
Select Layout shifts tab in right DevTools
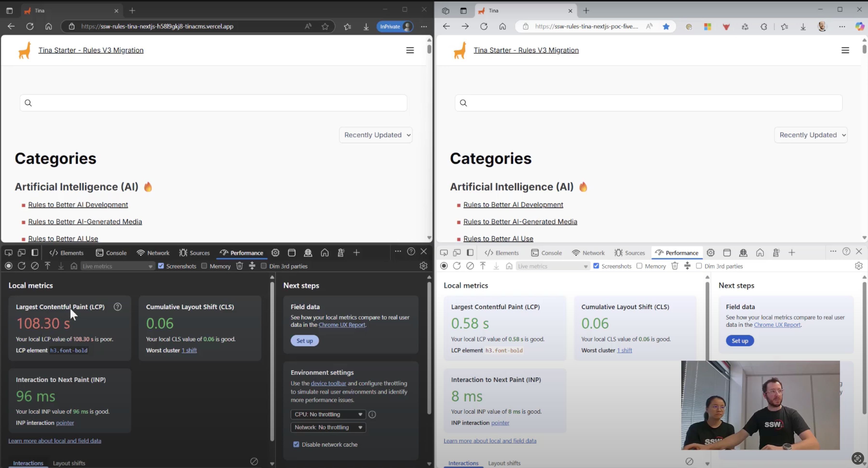pyautogui.click(x=504, y=463)
